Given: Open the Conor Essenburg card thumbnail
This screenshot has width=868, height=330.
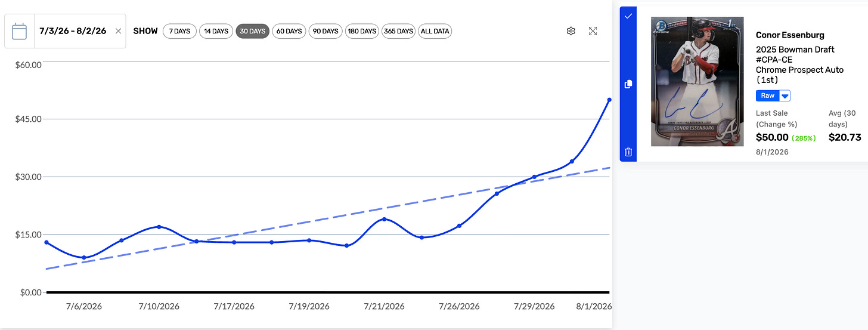Looking at the screenshot, I should pos(697,82).
